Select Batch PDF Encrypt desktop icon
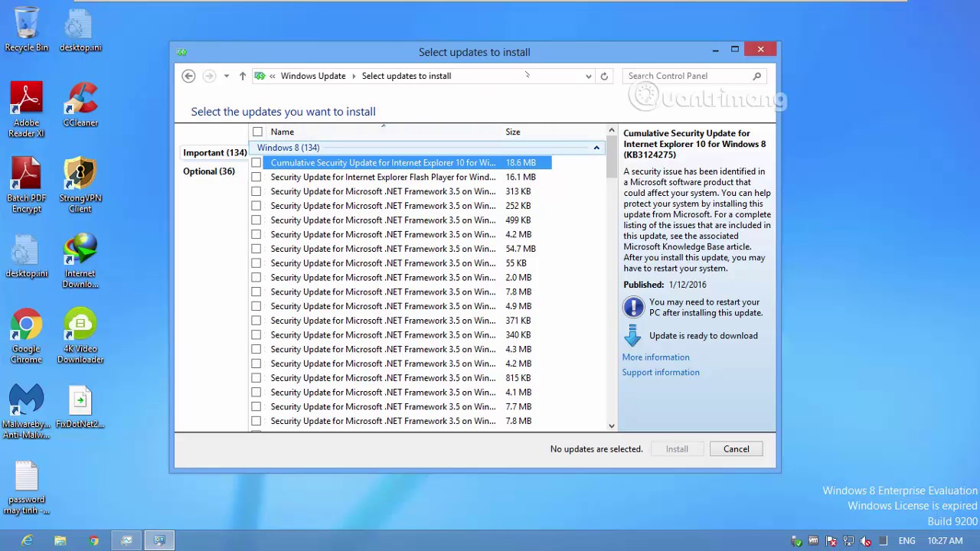Screen dimensions: 980x551 point(26,185)
